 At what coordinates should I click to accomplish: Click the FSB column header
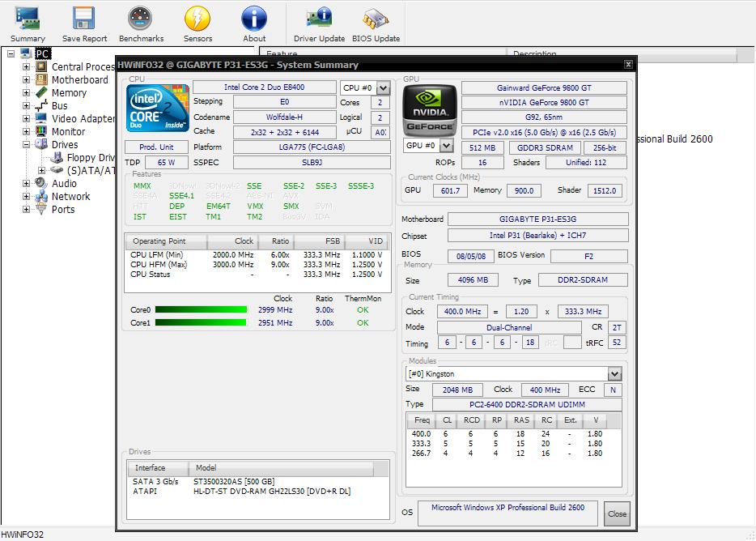pyautogui.click(x=321, y=241)
